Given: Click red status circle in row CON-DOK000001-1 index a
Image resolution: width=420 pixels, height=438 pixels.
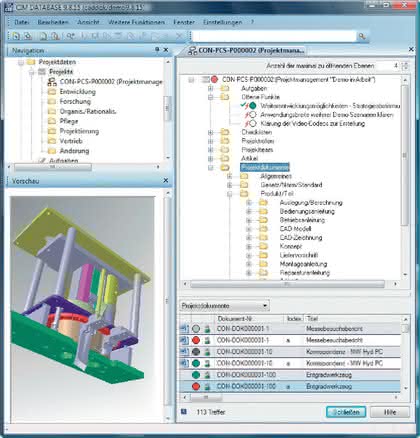Looking at the screenshot, I should coord(196,340).
